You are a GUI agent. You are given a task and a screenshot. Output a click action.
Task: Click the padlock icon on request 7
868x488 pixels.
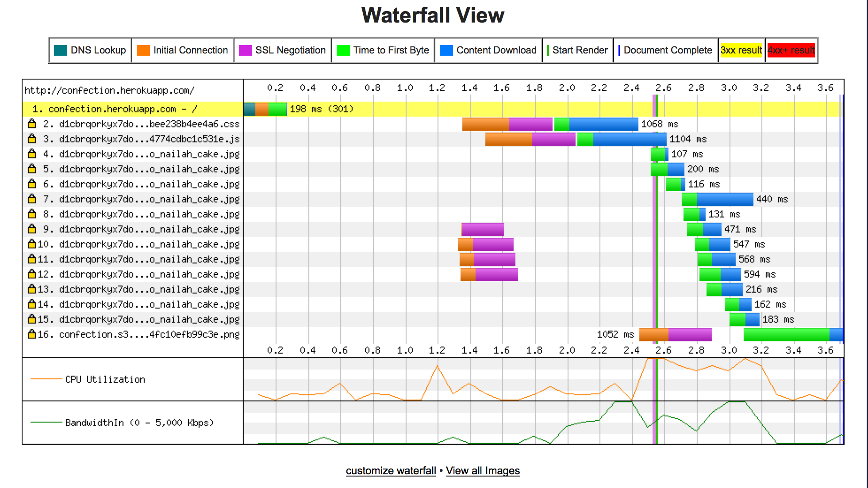[31, 199]
